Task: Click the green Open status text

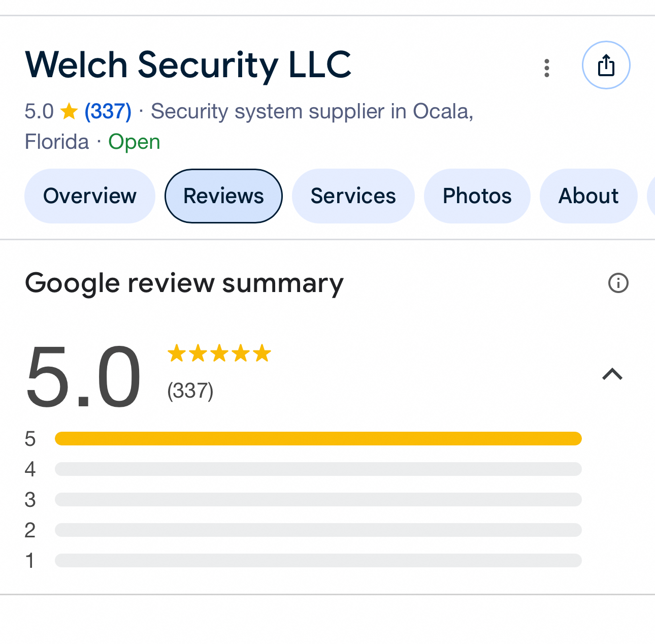Action: [x=134, y=142]
